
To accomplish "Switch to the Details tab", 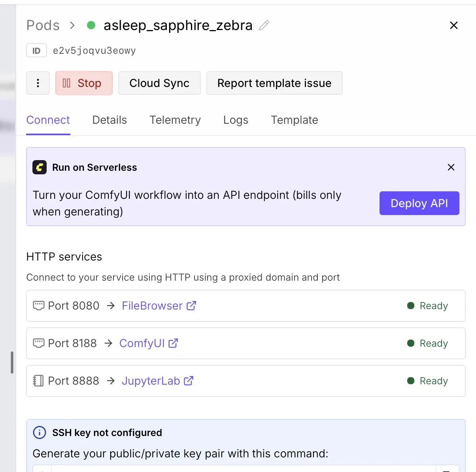I will click(110, 120).
